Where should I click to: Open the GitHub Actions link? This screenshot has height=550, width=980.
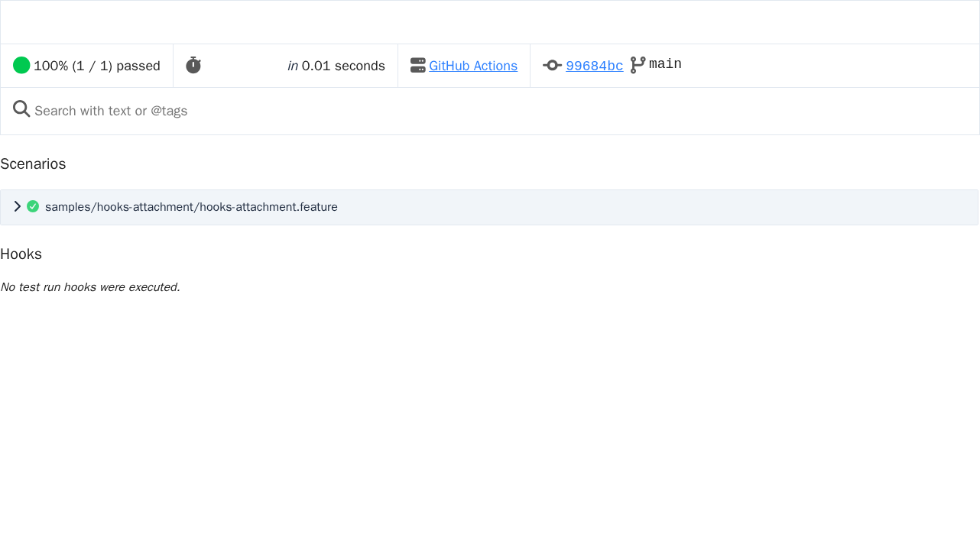(473, 66)
